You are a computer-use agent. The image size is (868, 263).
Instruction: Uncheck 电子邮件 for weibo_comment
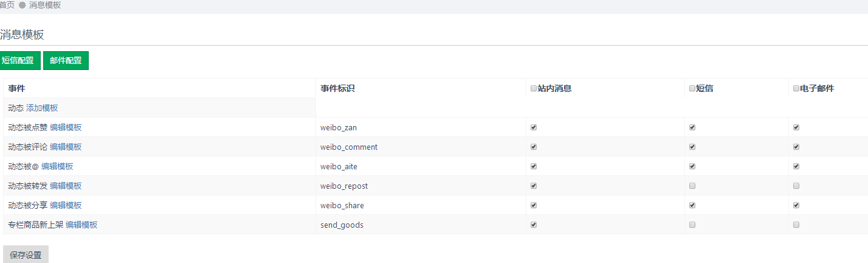(796, 147)
